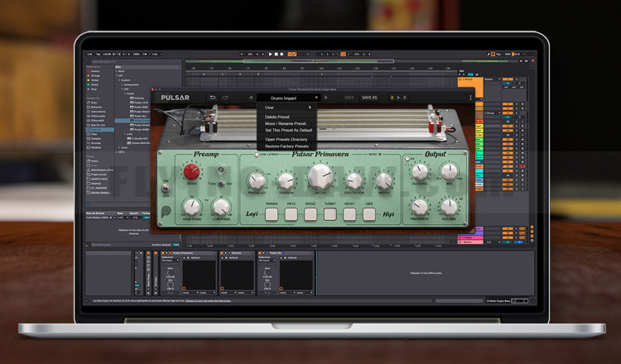Viewport: 621px width, 364px height.
Task: Select the SR202 spring type button
Action: coord(310,214)
